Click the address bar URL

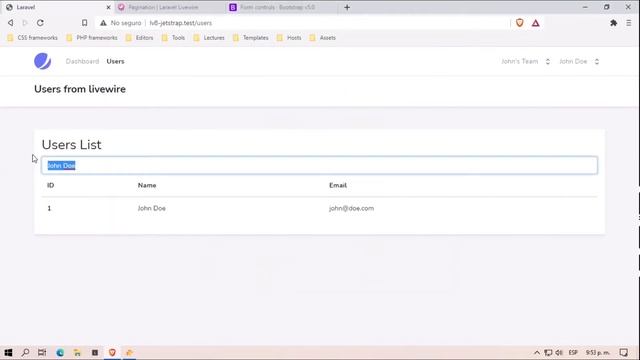coord(180,23)
